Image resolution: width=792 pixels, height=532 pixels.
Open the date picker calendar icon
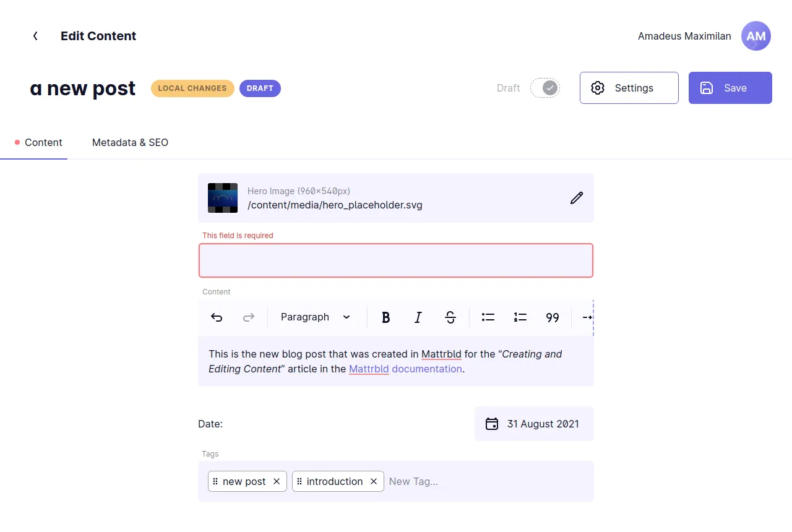point(491,424)
